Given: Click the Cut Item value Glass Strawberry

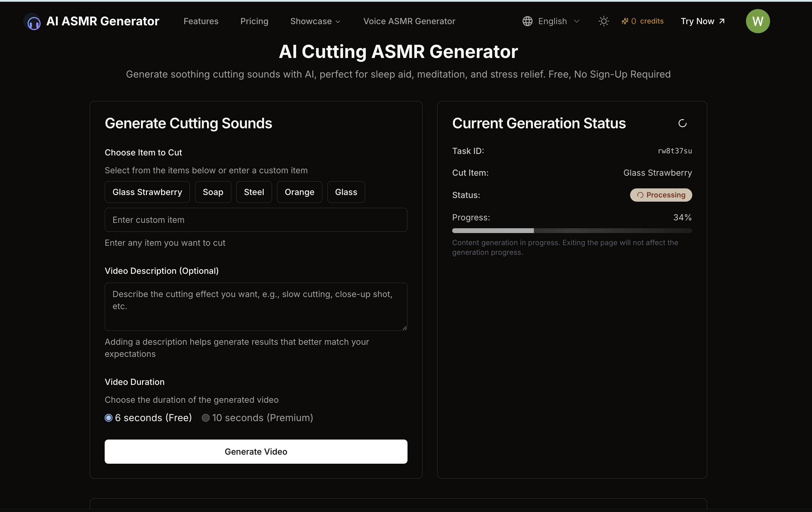Looking at the screenshot, I should pyautogui.click(x=658, y=173).
